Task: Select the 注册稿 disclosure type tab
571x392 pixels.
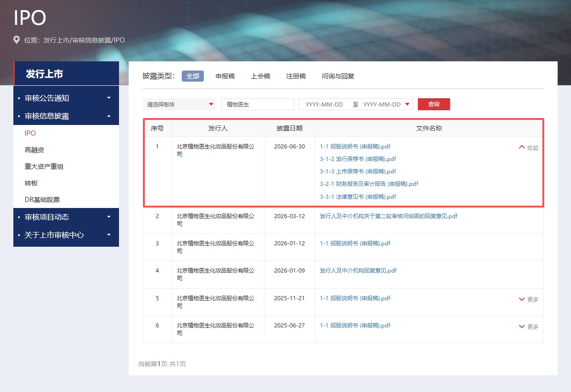Action: click(296, 76)
